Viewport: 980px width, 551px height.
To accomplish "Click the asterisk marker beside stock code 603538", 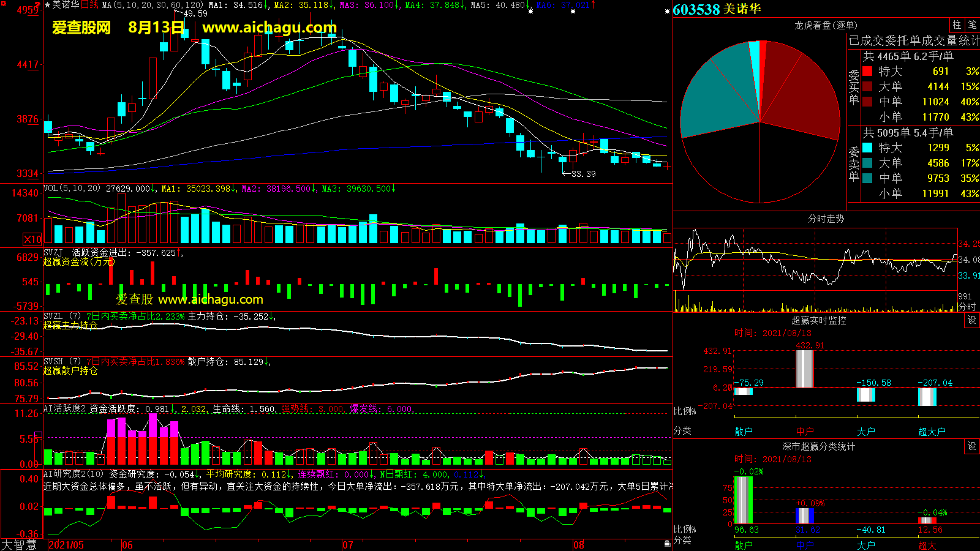I will point(667,11).
